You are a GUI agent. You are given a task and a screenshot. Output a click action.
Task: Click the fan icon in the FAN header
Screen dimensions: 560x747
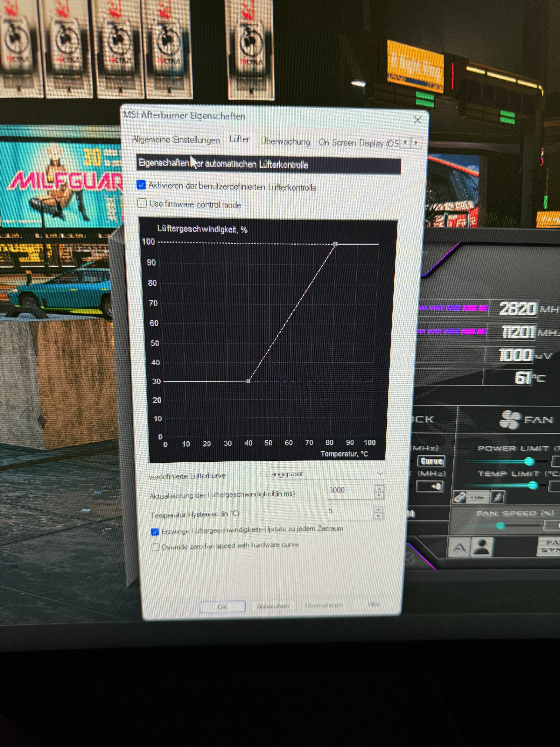tap(510, 419)
